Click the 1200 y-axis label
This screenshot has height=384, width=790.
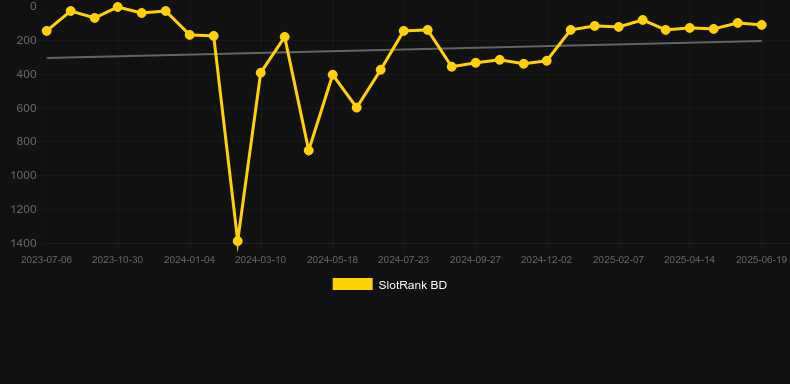pos(24,209)
